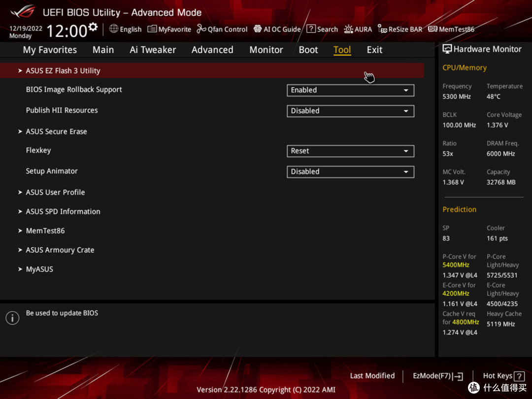
Task: Switch to Advanced tab
Action: click(x=212, y=50)
